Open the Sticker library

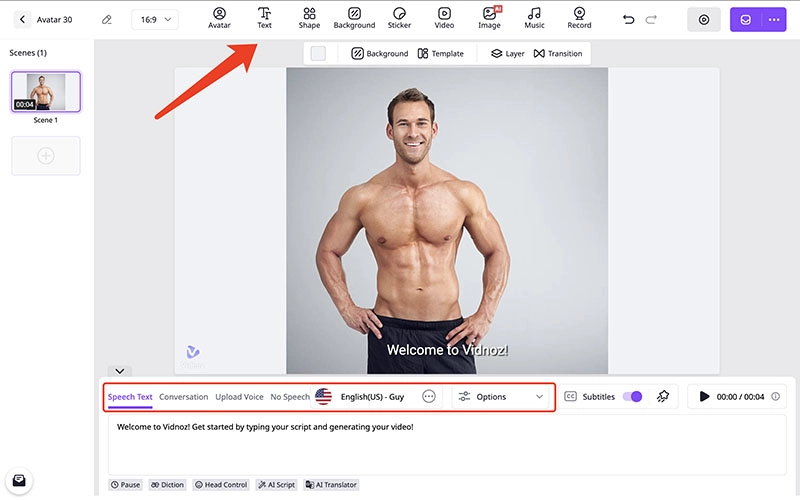(x=399, y=18)
